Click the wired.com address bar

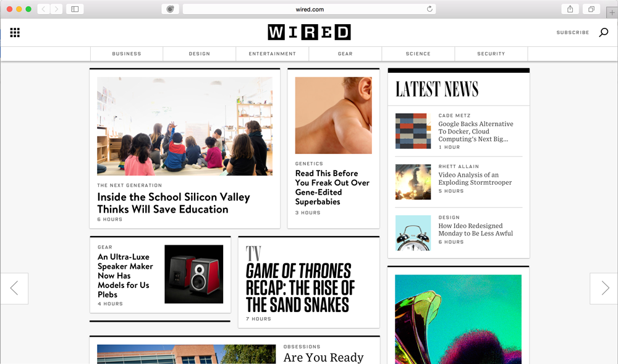tap(310, 9)
